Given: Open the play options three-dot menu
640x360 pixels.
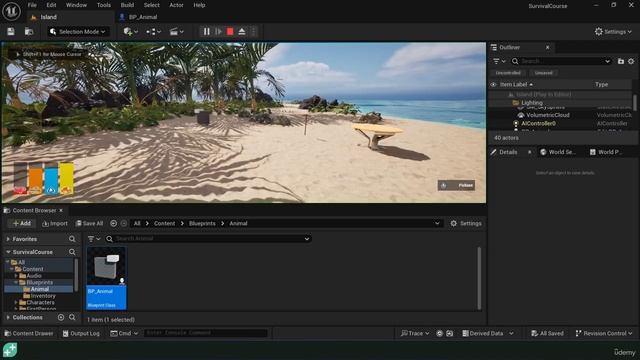Looking at the screenshot, I should click(253, 31).
